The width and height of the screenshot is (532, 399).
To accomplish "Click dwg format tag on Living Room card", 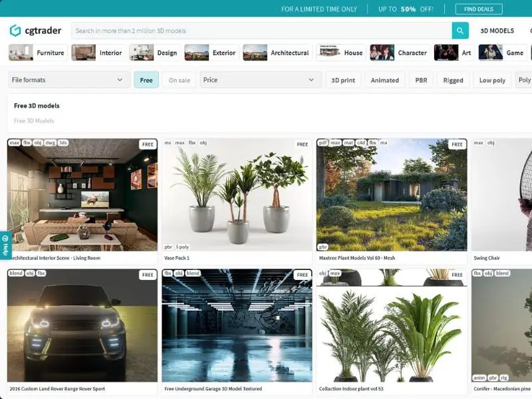I will pos(51,143).
